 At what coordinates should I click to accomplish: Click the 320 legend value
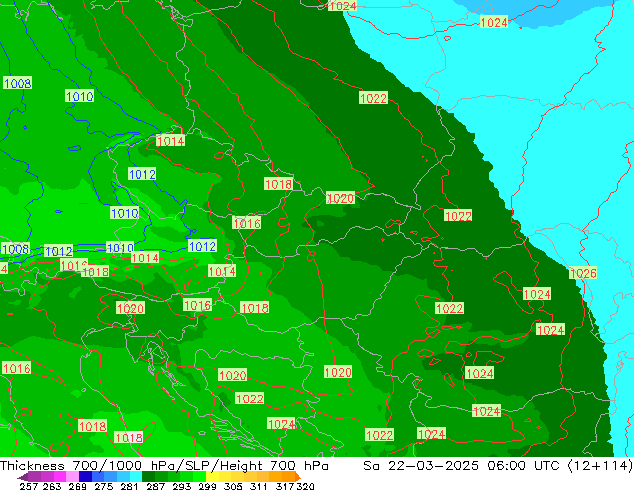[305, 486]
